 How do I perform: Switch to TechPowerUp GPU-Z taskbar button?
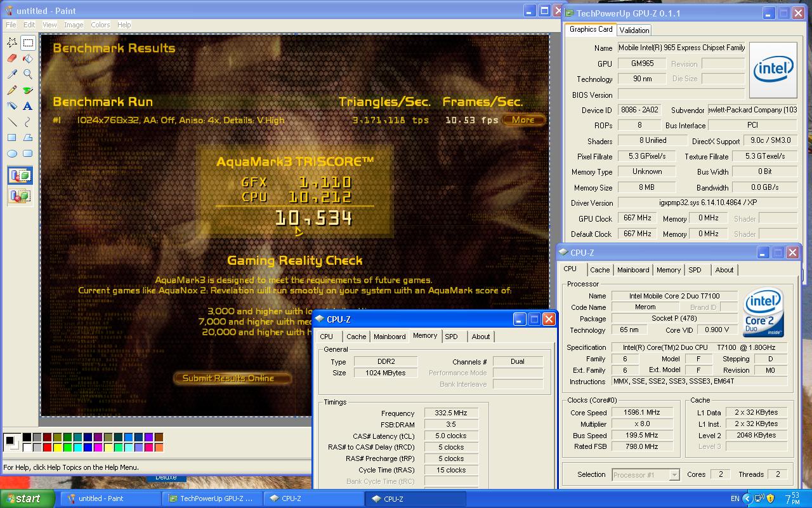coord(213,498)
